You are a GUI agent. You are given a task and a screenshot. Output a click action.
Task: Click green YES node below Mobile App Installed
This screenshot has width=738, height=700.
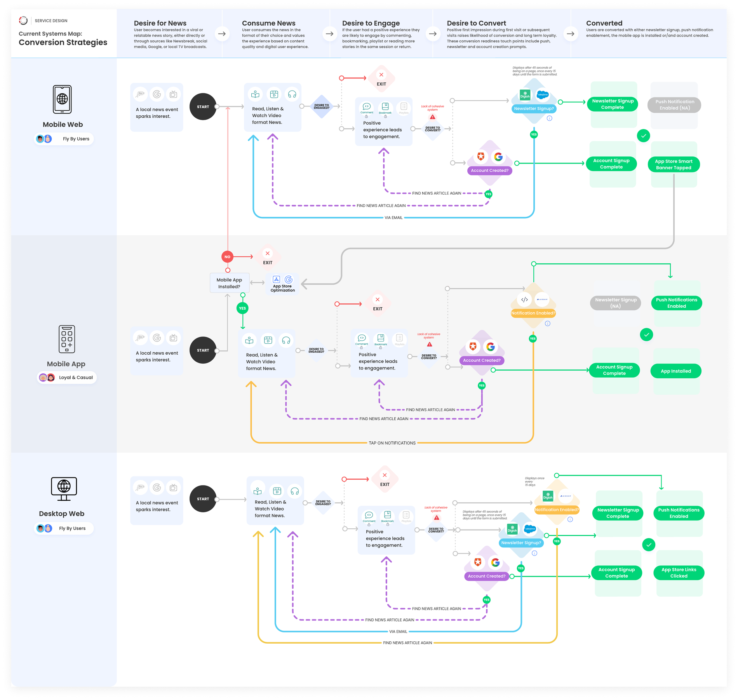pos(242,308)
